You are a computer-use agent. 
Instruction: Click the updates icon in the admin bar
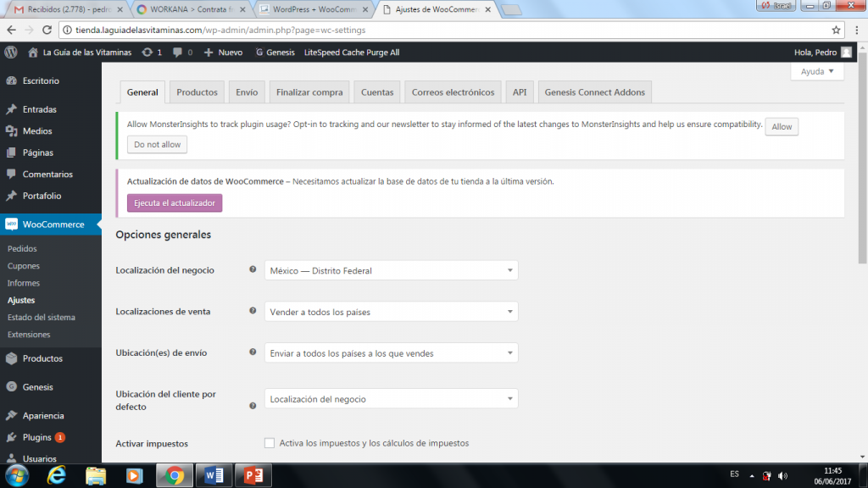coord(147,52)
